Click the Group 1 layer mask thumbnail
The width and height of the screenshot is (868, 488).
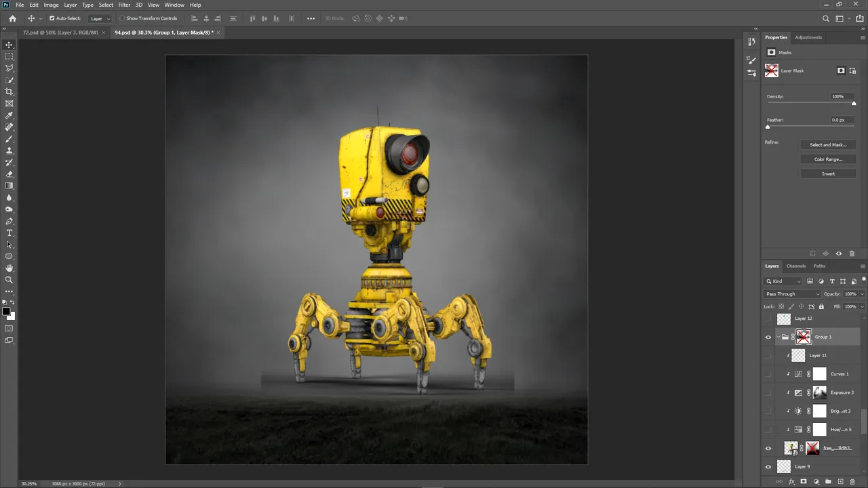point(804,337)
